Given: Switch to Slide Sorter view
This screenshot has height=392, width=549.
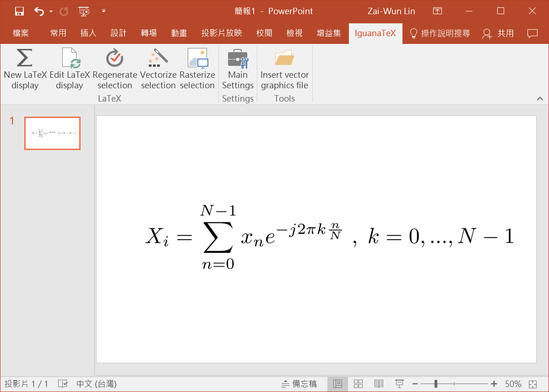Looking at the screenshot, I should pyautogui.click(x=359, y=384).
